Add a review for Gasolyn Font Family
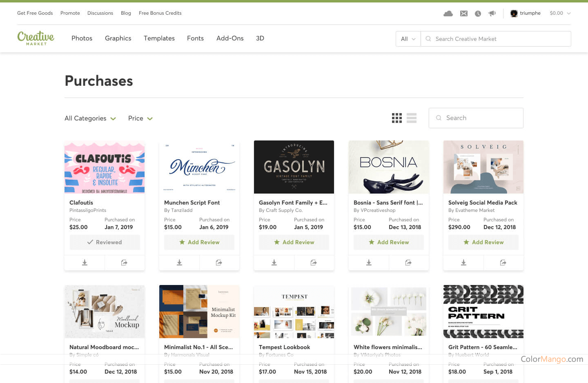Viewport: 588px width, 383px height. click(294, 242)
